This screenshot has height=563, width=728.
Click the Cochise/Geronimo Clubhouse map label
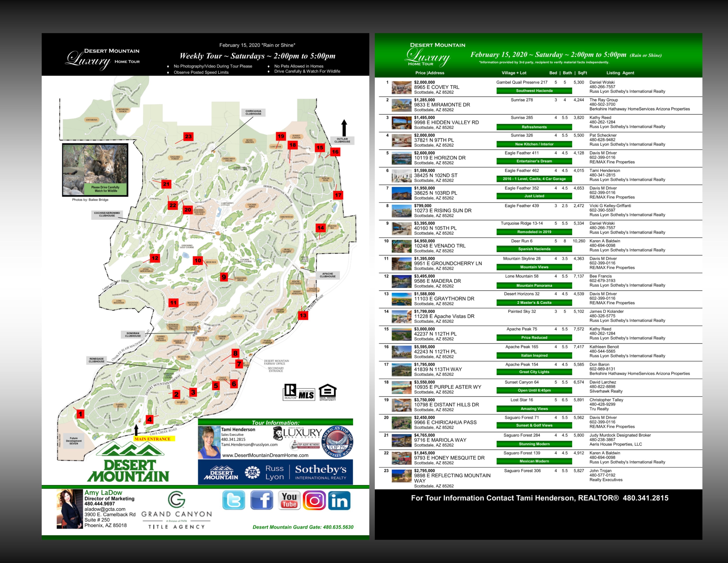tap(107, 214)
